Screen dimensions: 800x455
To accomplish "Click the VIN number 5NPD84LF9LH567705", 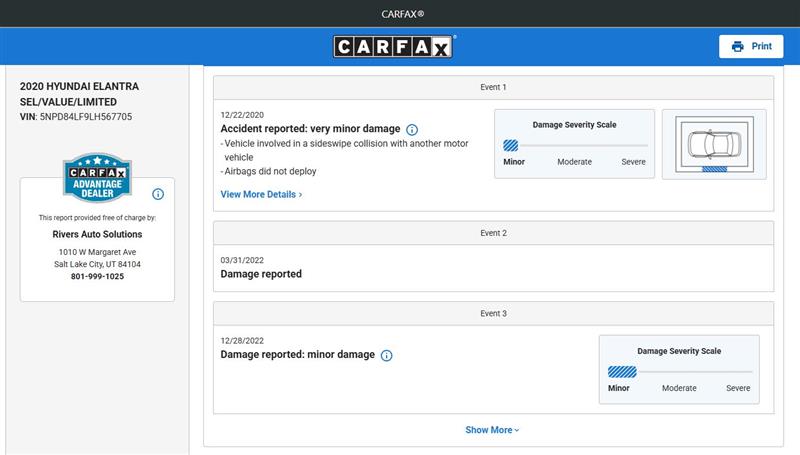I will (86, 117).
